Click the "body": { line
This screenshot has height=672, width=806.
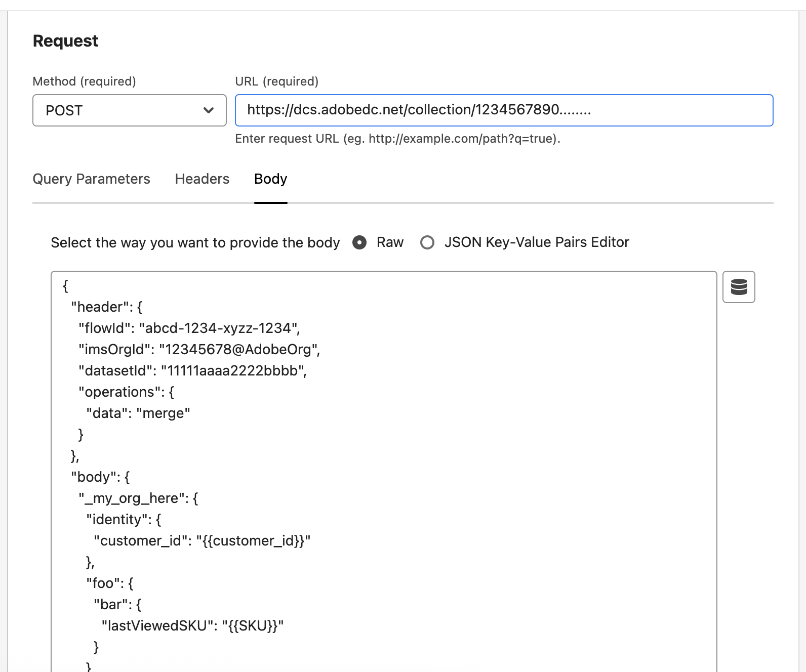100,477
